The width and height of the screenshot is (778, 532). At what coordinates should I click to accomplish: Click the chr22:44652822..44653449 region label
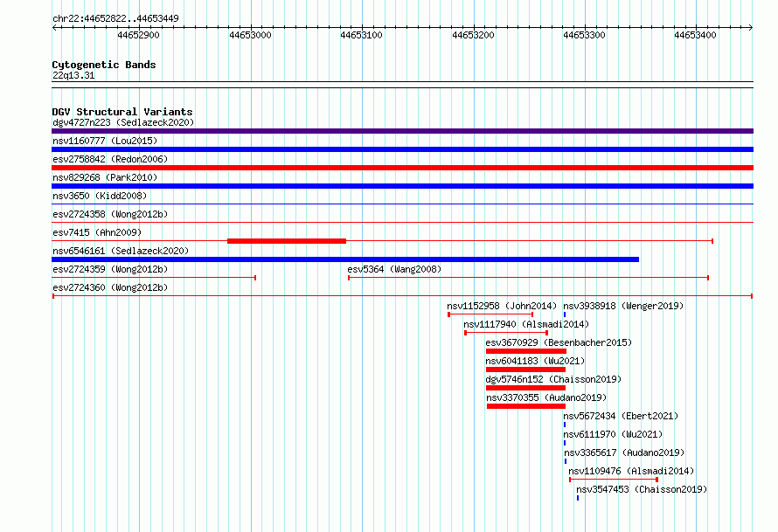[115, 18]
